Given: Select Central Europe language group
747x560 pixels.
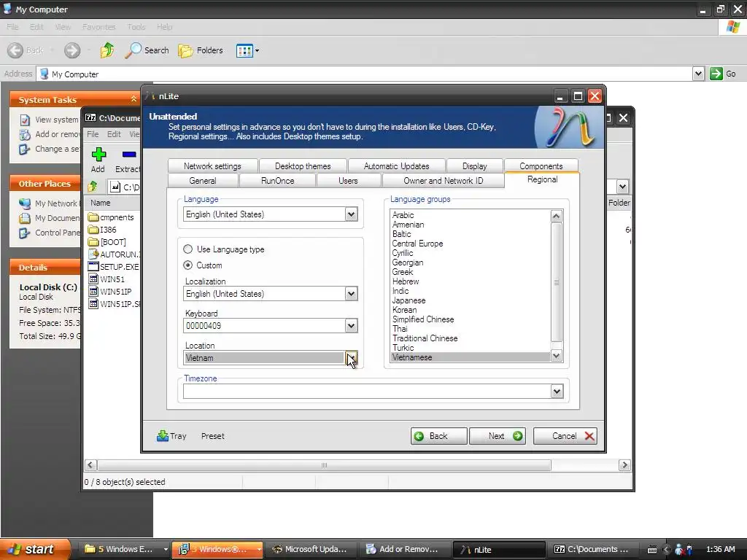Looking at the screenshot, I should [x=417, y=244].
